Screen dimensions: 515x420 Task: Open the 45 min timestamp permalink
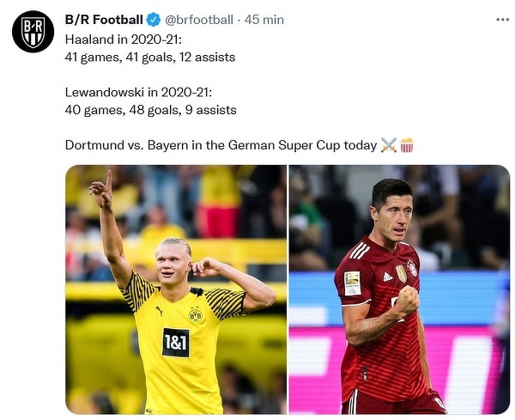pyautogui.click(x=264, y=20)
